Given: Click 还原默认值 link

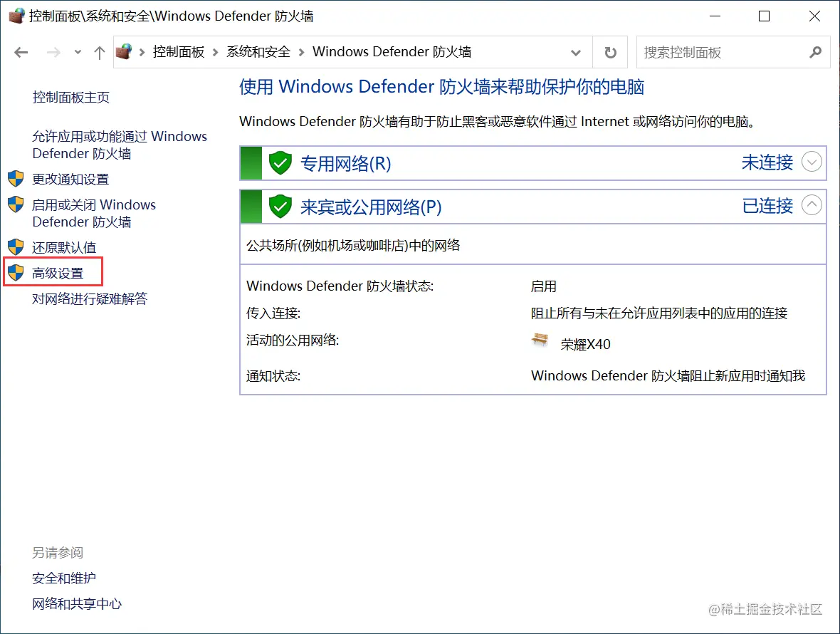Looking at the screenshot, I should (x=64, y=248).
